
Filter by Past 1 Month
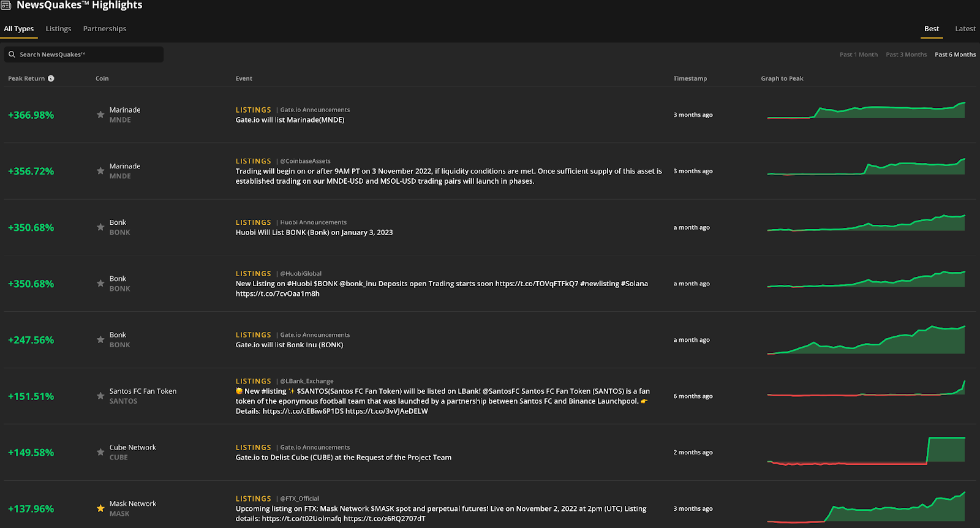click(858, 55)
